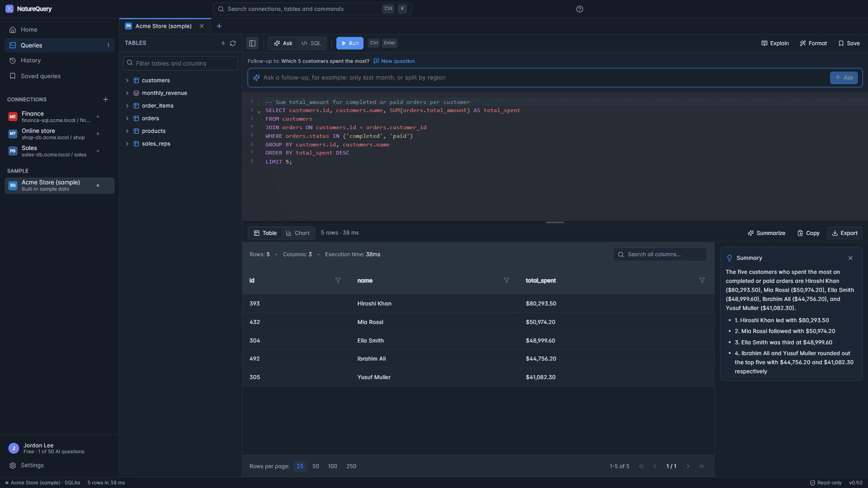Expand the monthly_revenue view
The image size is (868, 488).
click(127, 93)
